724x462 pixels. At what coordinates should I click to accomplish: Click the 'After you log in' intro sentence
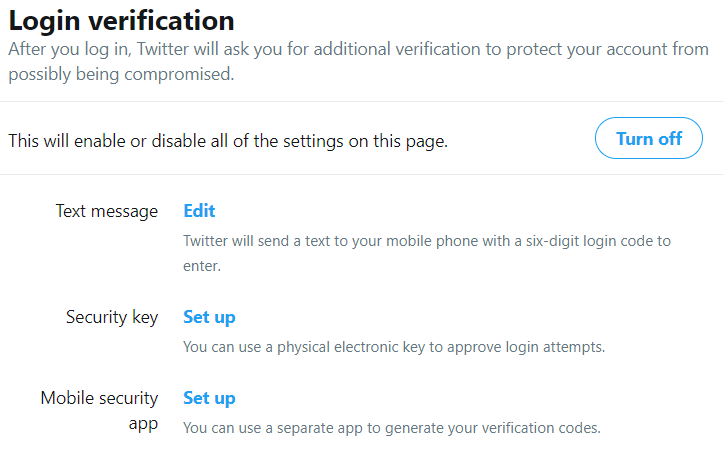(x=358, y=61)
